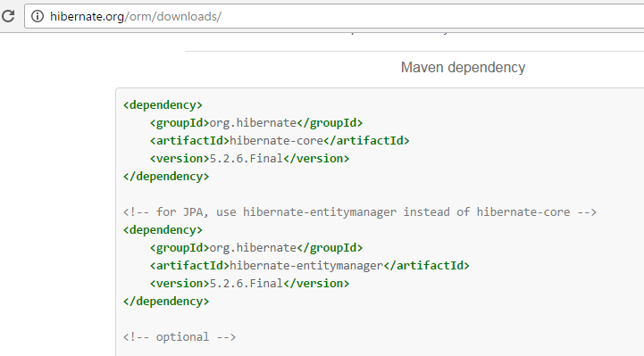644x356 pixels.
Task: Select the first <dependency> opening tag
Action: [x=163, y=105]
